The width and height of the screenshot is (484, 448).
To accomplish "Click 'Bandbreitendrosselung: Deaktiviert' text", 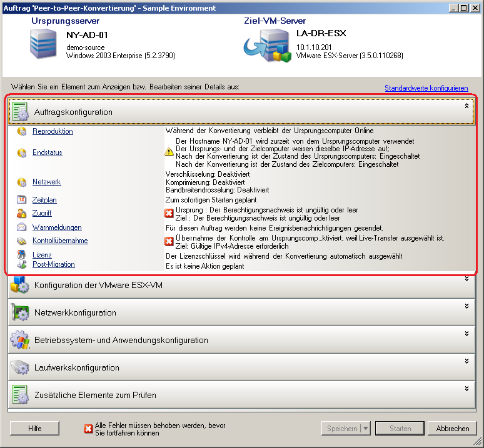I will [218, 190].
